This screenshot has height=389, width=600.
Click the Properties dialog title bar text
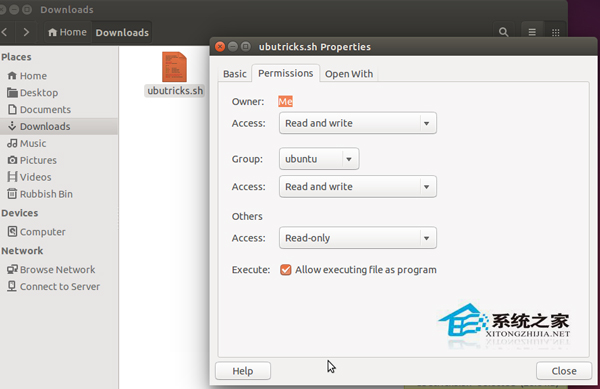coord(315,47)
